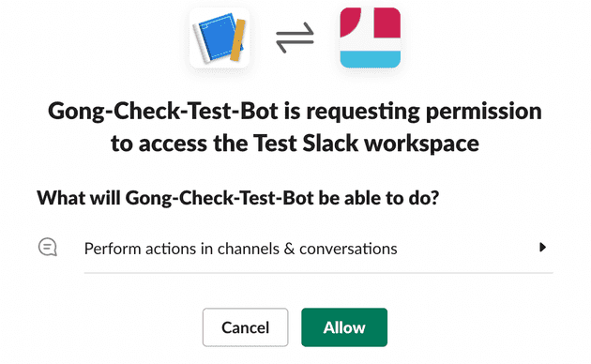Click the Gong-Check-Test-Bot blueprint app icon
The height and width of the screenshot is (364, 591).
[x=220, y=38]
